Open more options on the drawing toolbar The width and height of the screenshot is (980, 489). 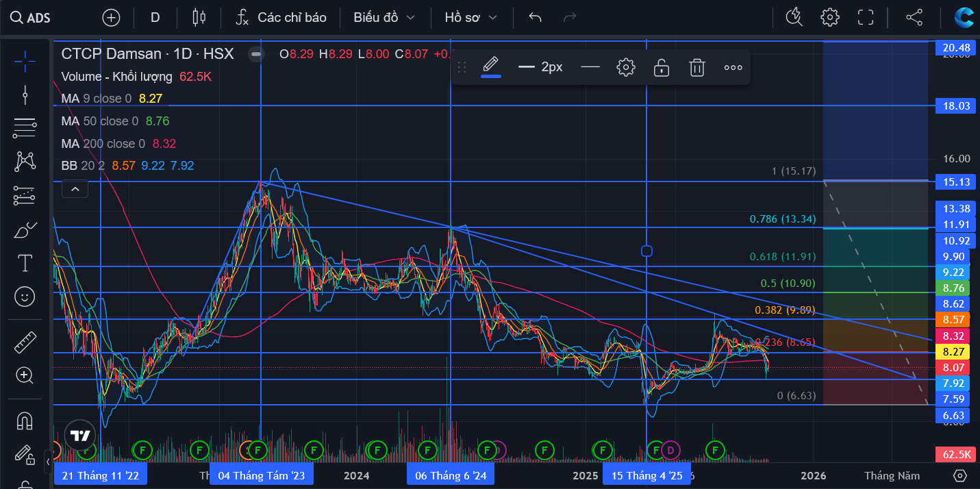[x=733, y=67]
